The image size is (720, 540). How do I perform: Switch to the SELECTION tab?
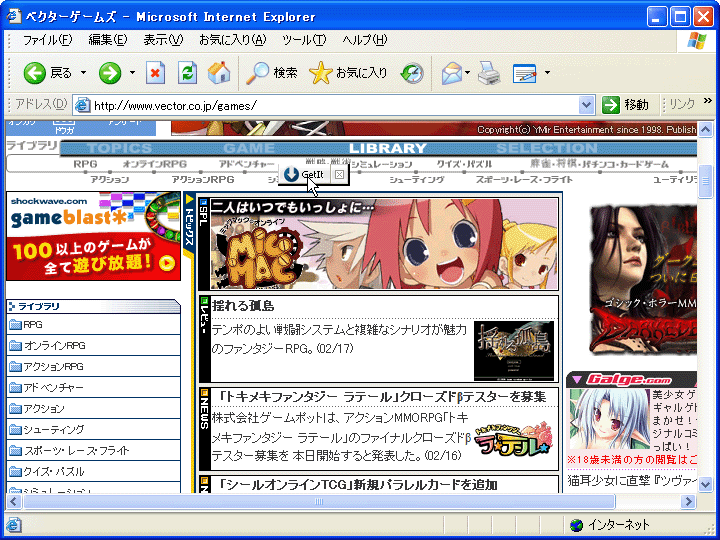pyautogui.click(x=547, y=148)
